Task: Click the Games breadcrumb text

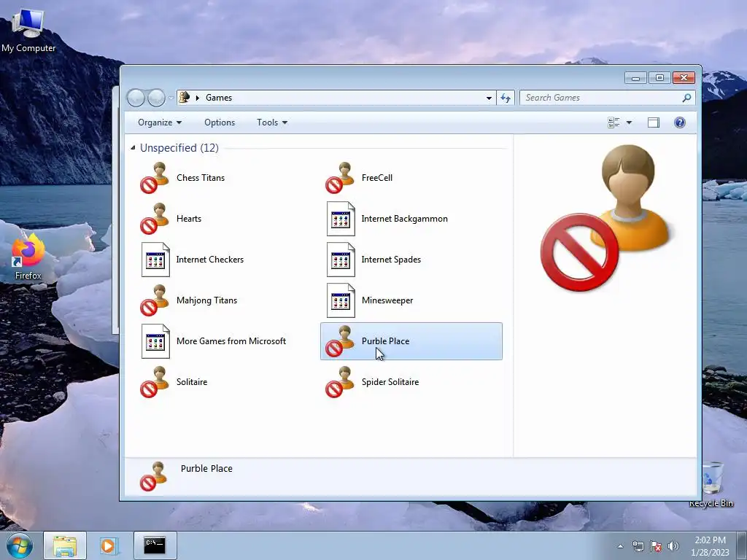Action: pyautogui.click(x=219, y=98)
